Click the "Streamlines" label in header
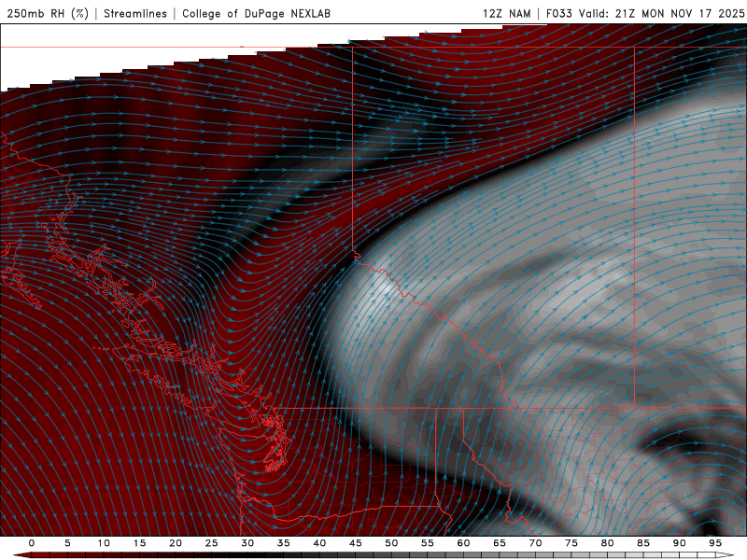Image resolution: width=747 pixels, height=560 pixels. click(135, 13)
